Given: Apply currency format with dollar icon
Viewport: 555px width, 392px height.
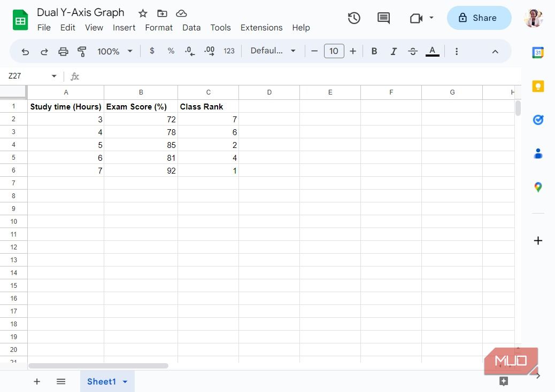Looking at the screenshot, I should pyautogui.click(x=152, y=51).
